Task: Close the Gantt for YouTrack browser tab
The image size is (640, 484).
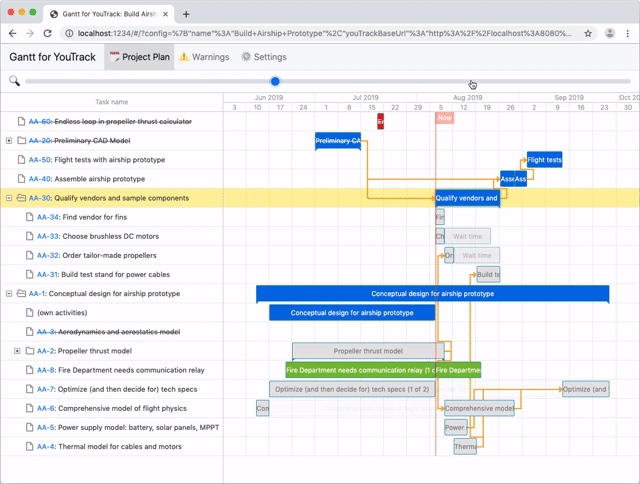Action: [165, 14]
